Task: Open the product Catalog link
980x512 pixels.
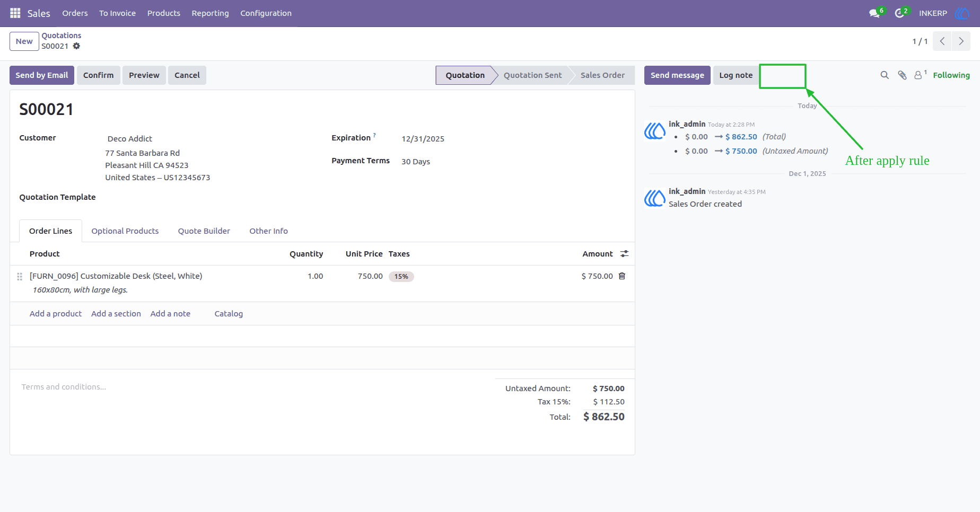Action: click(229, 314)
